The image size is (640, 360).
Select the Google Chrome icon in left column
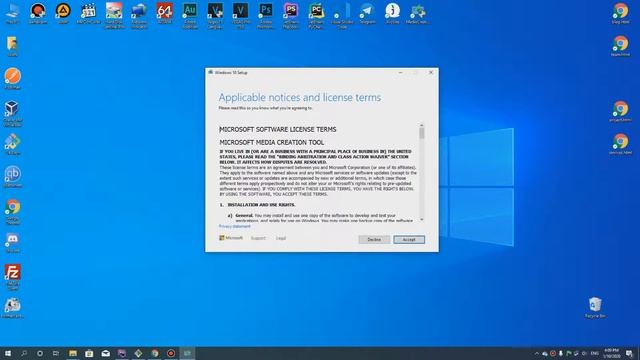point(12,211)
